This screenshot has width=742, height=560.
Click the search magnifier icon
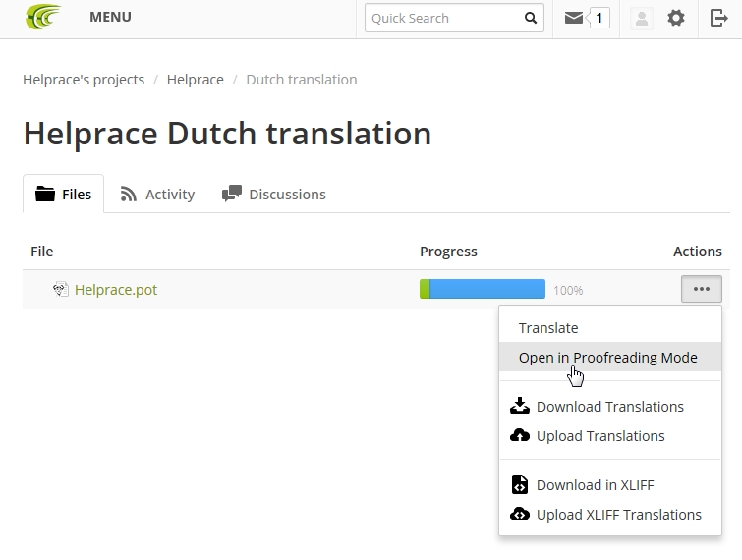coord(530,18)
